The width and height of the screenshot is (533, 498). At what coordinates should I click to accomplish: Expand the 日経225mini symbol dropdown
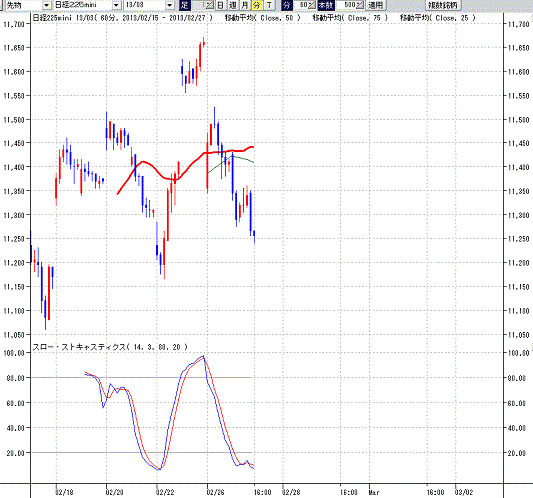[116, 5]
